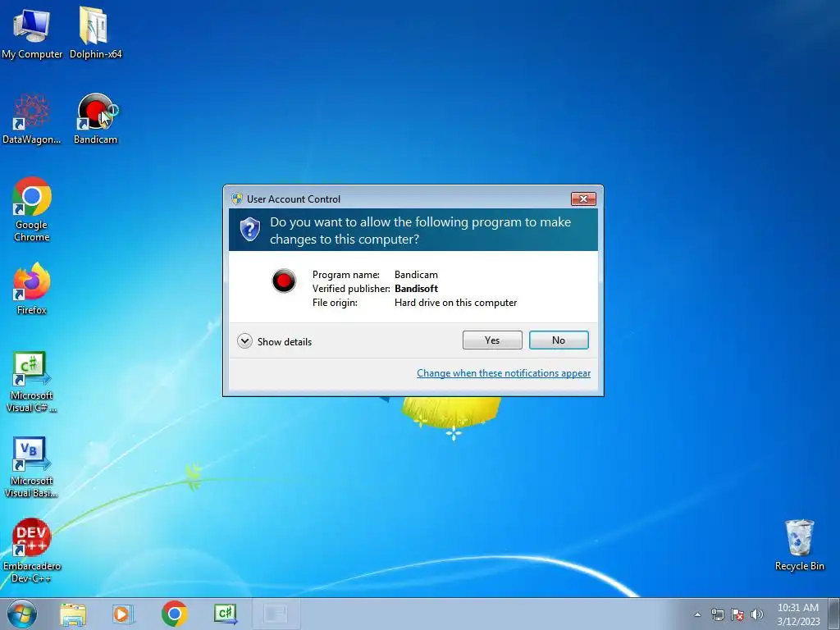Select the Google Chrome desktop shortcut

[x=32, y=209]
